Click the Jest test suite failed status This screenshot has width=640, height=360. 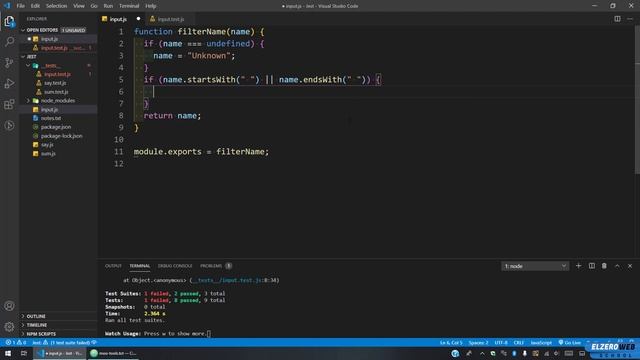[64, 342]
